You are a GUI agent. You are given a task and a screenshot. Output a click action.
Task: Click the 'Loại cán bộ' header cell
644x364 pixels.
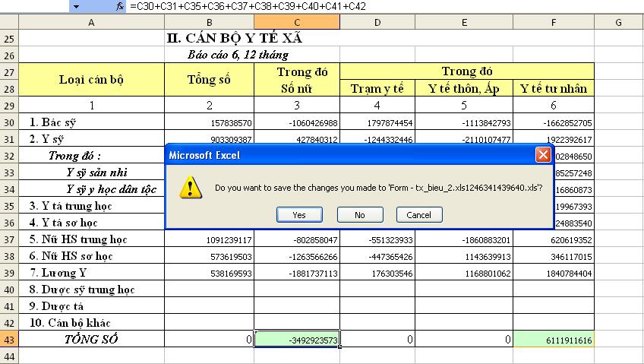tap(91, 80)
